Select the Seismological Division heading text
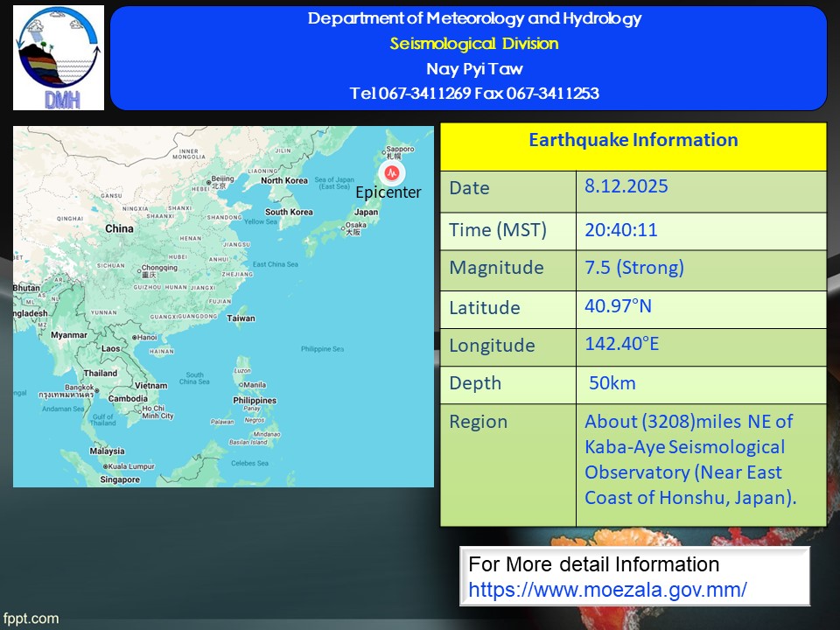This screenshot has width=840, height=630. tap(473, 44)
